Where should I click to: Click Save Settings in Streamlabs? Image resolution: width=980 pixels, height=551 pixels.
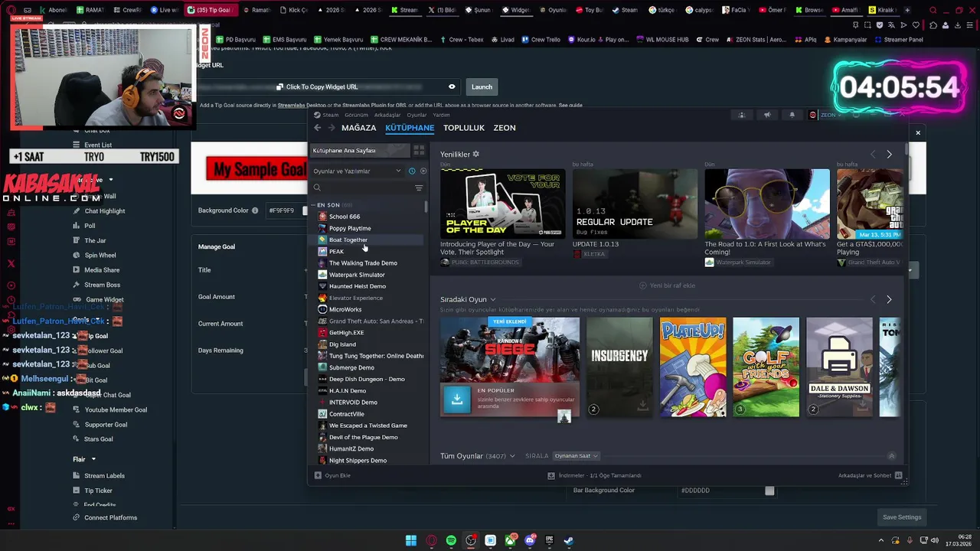pyautogui.click(x=902, y=517)
